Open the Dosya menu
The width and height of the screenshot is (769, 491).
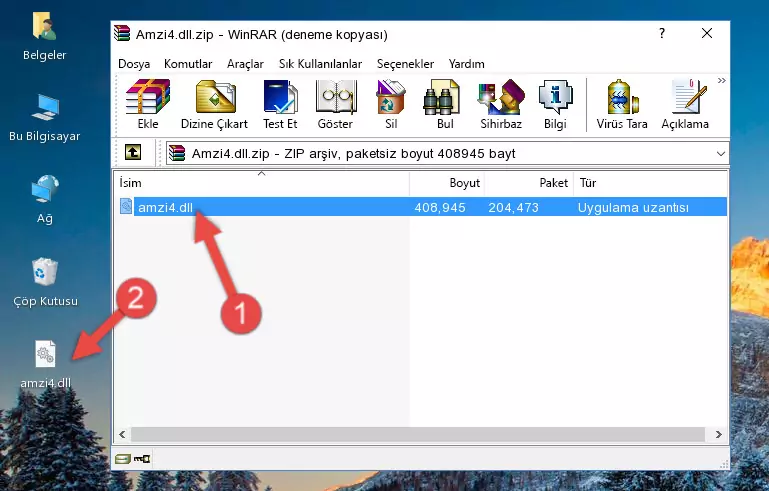point(134,64)
